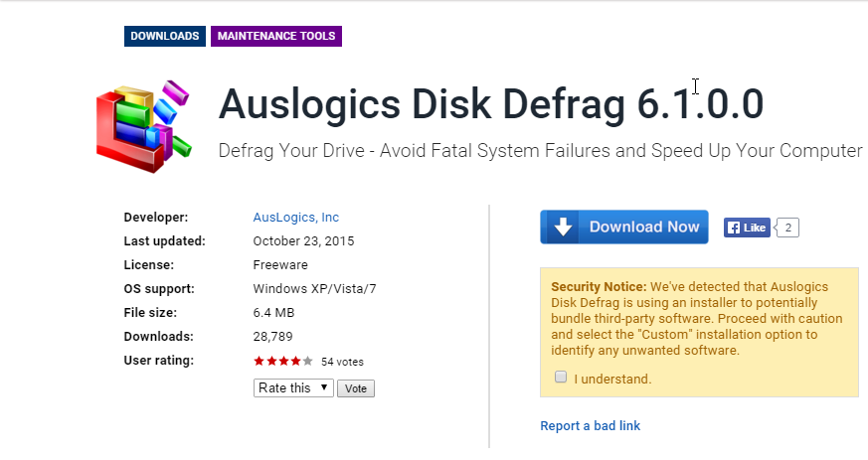Open the DOWNLOADS category tab
The width and height of the screenshot is (868, 460).
[165, 36]
